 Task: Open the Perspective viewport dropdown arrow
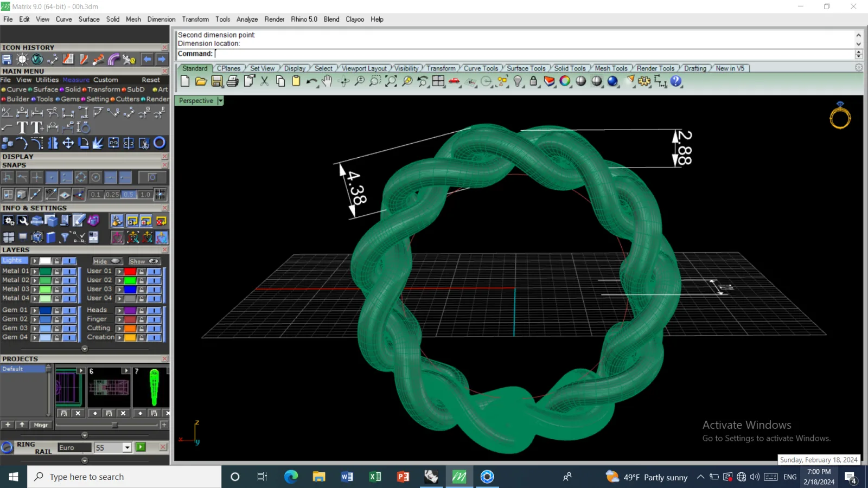pyautogui.click(x=220, y=101)
